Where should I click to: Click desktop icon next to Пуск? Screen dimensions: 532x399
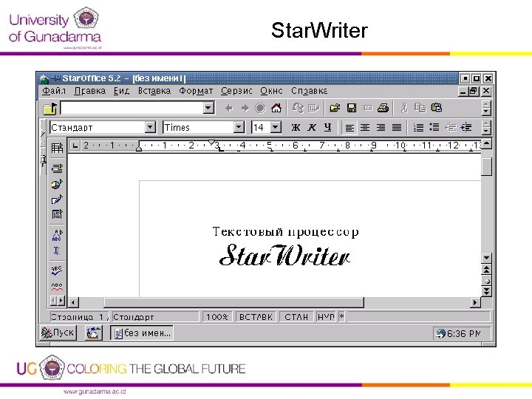(x=93, y=332)
